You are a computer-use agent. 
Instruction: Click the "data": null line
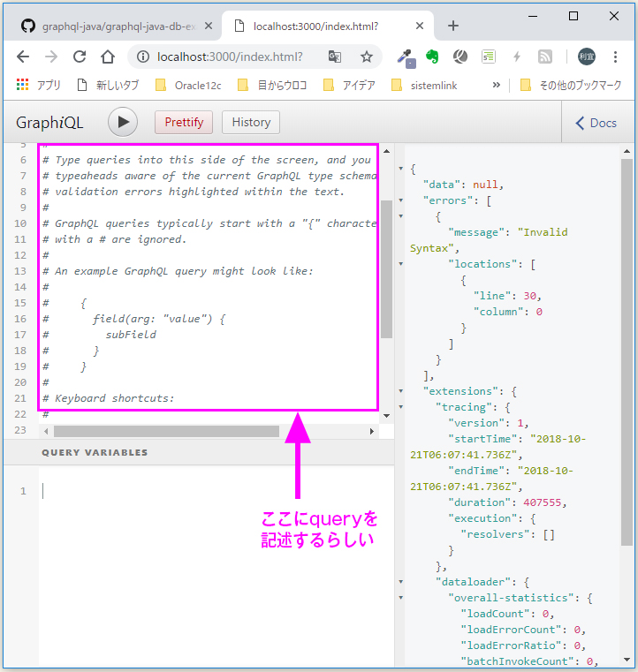pos(463,185)
